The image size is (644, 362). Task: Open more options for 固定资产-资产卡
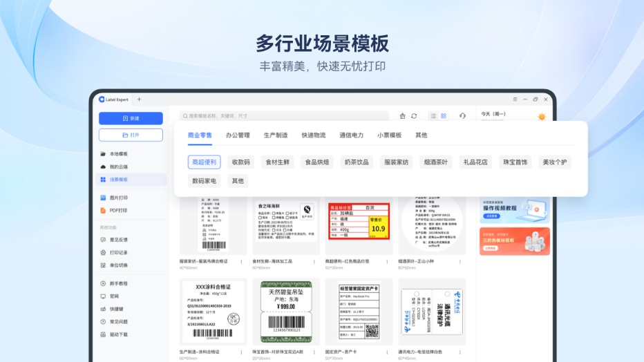(388, 352)
